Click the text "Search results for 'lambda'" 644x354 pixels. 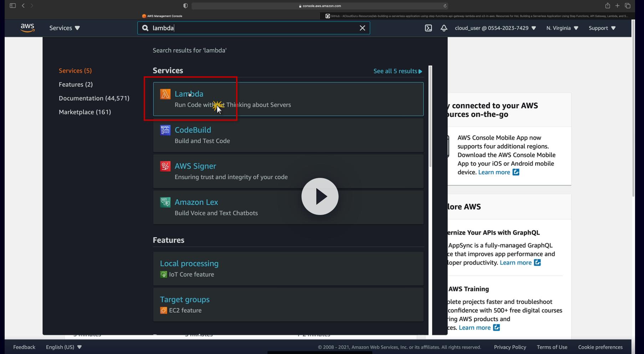pos(190,51)
